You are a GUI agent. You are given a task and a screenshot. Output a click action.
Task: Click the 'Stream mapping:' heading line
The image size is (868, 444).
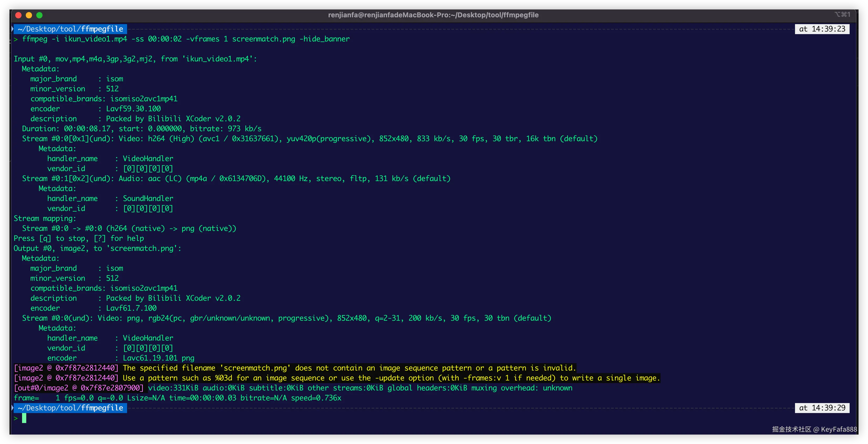pos(45,218)
